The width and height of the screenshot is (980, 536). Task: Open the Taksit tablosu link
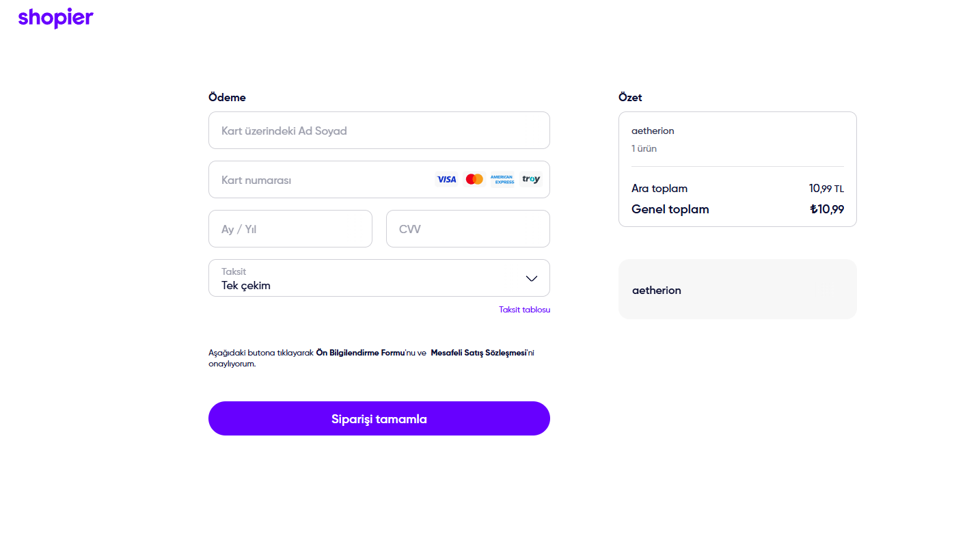pyautogui.click(x=524, y=310)
